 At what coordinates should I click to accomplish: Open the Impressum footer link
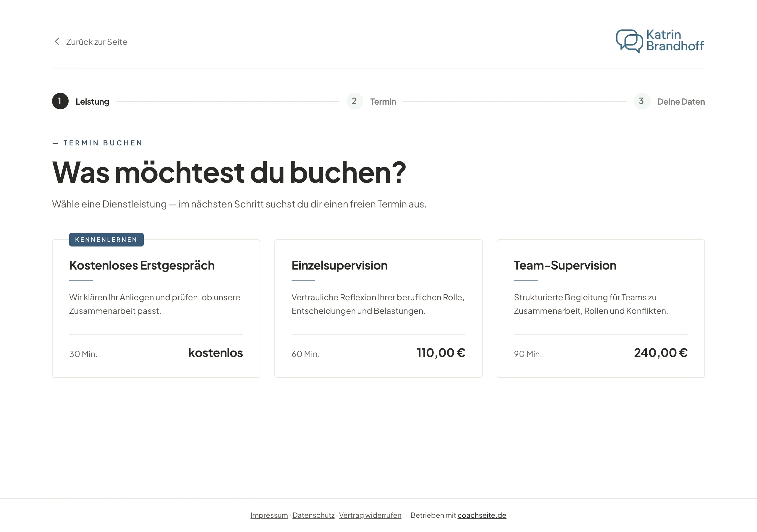269,515
